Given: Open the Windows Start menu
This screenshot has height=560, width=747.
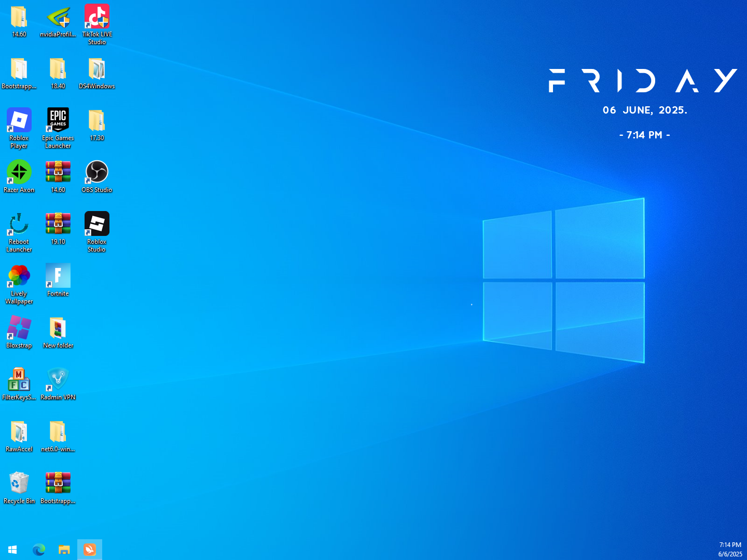Looking at the screenshot, I should 12,550.
